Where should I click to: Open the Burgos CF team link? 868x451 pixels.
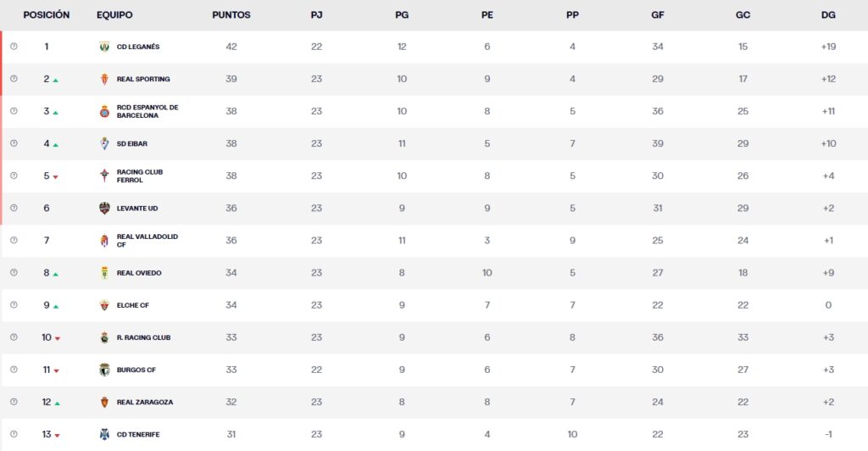(136, 370)
